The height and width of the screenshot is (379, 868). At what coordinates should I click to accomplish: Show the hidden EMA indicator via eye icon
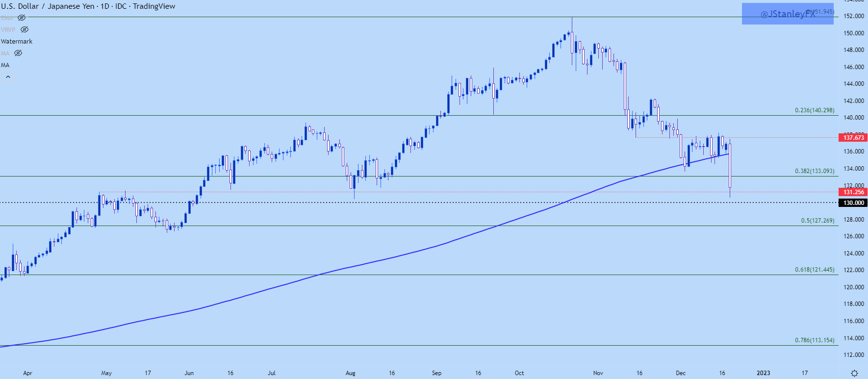point(22,18)
